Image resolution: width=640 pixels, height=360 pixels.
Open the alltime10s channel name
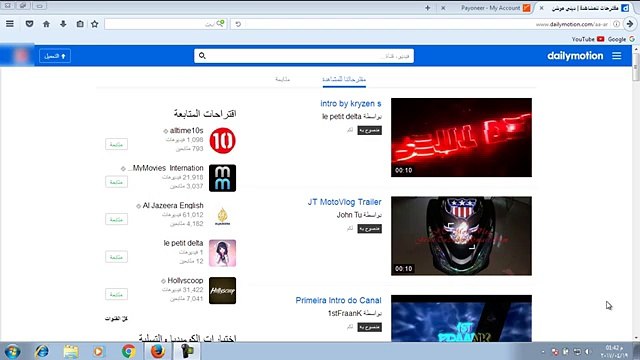pyautogui.click(x=187, y=131)
